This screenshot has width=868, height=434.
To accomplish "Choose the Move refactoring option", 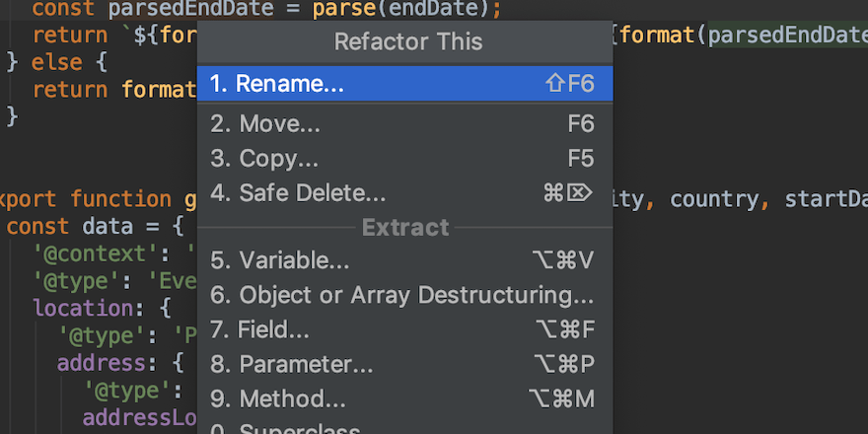I will point(265,124).
